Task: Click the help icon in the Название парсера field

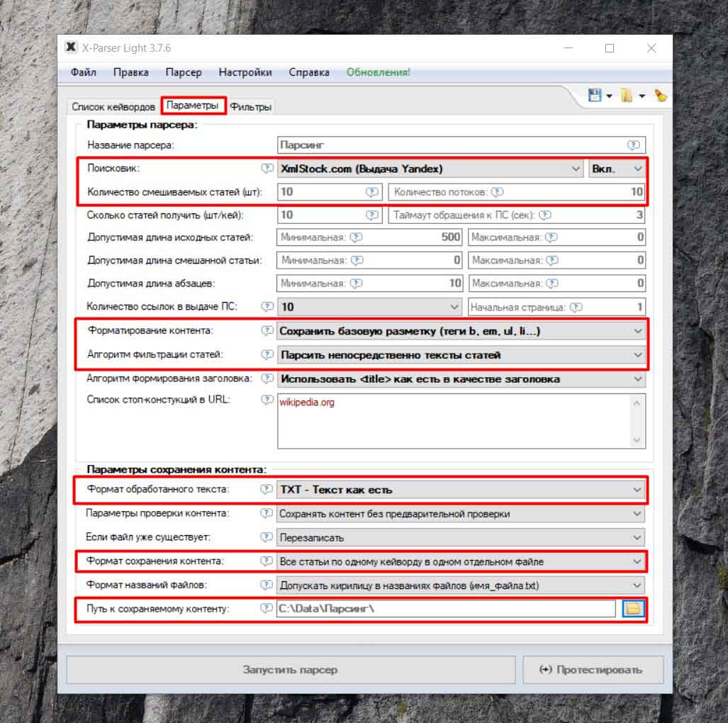Action: tap(633, 145)
